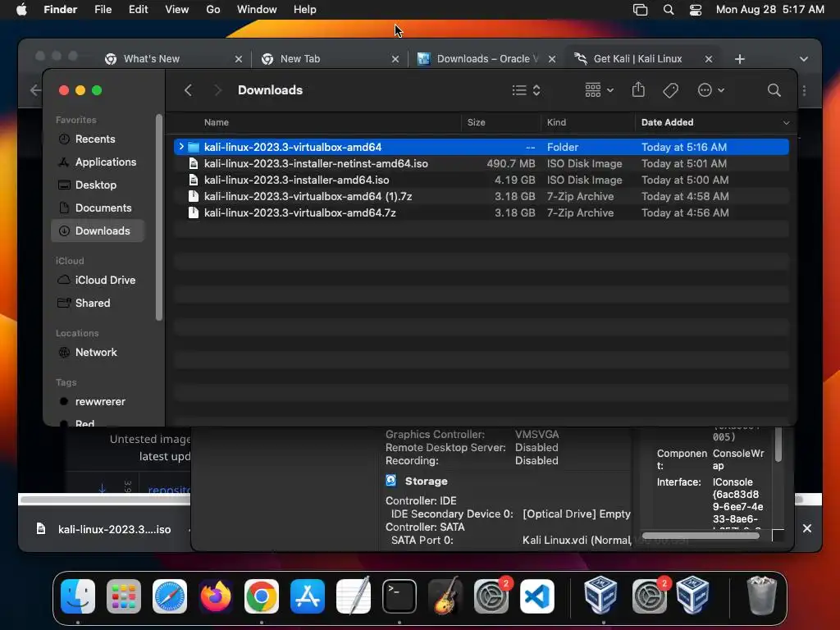Viewport: 840px width, 630px height.
Task: Toggle Date Added sort order chevron
Action: pyautogui.click(x=786, y=123)
